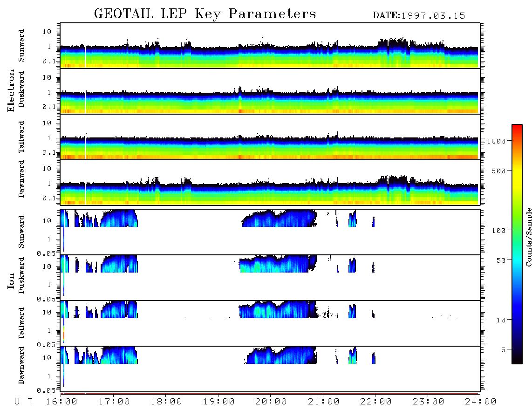Click the 17:00 time axis label
Image resolution: width=532 pixels, height=410 pixels.
tap(114, 402)
